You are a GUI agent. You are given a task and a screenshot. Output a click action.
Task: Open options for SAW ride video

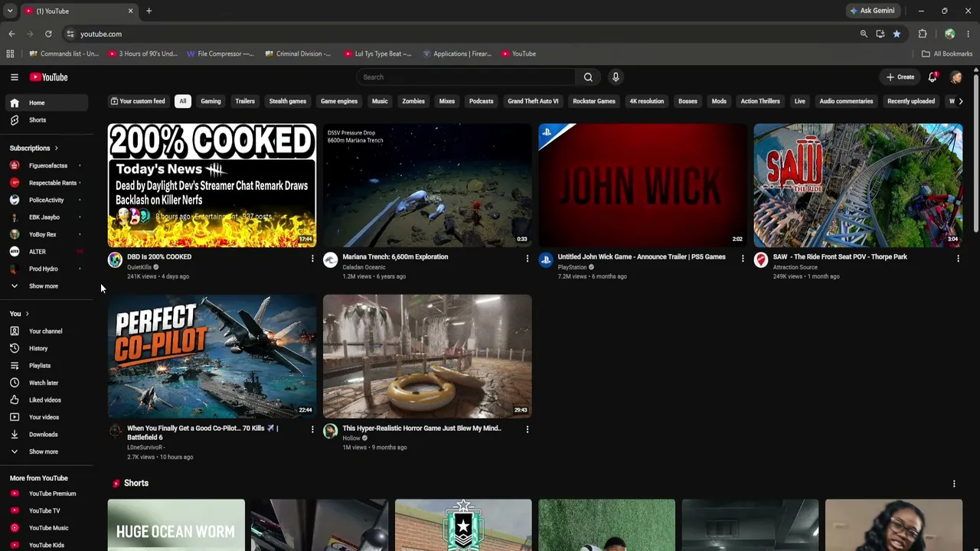[x=958, y=259]
